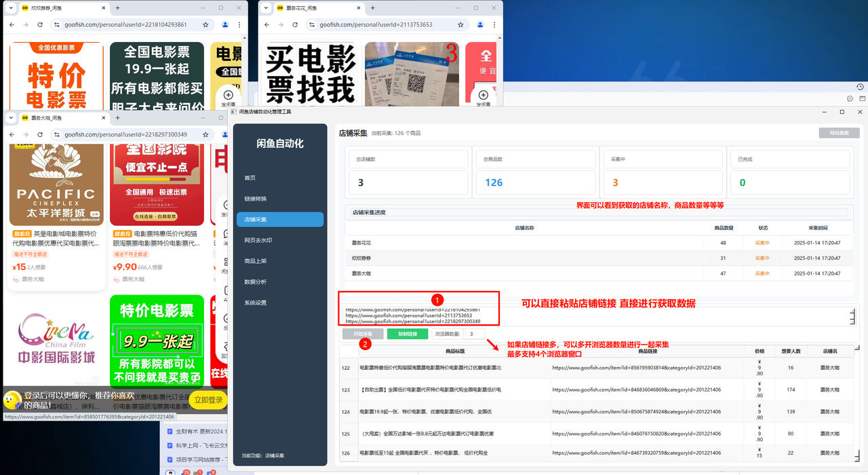Click inside the shop links text box
Image resolution: width=868 pixels, height=475 pixels.
point(597,316)
